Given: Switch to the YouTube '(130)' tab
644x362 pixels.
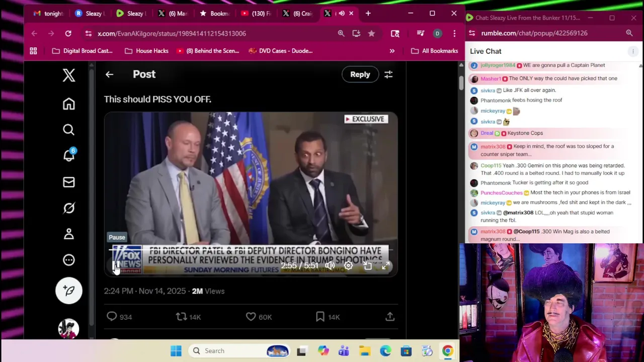Looking at the screenshot, I should click(x=256, y=14).
